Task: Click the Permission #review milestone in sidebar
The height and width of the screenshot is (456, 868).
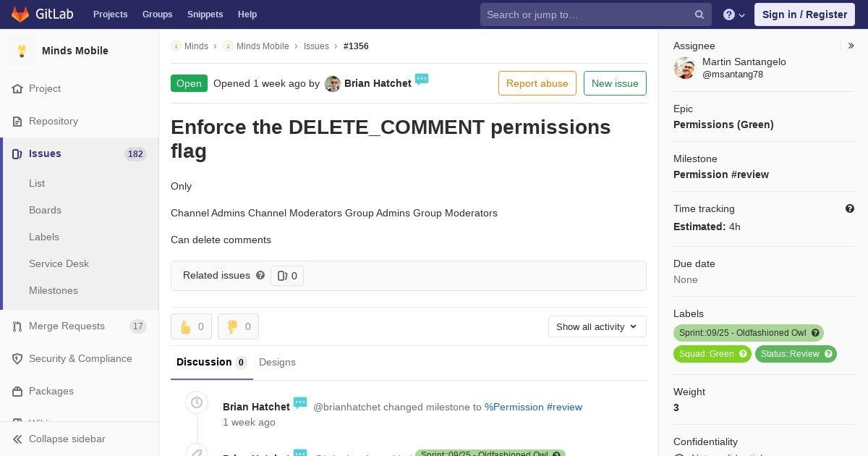Action: [721, 174]
